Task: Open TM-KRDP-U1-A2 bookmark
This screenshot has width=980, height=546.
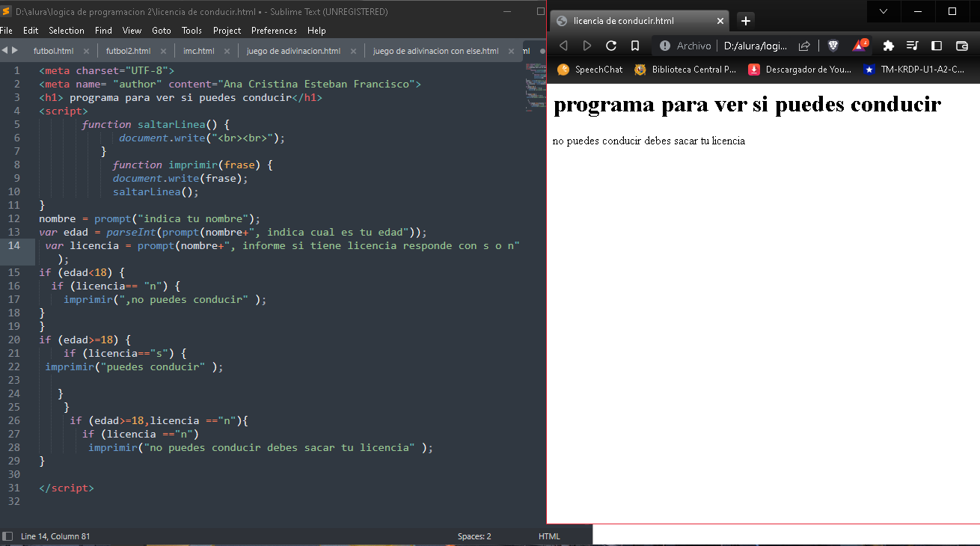Action: point(914,70)
